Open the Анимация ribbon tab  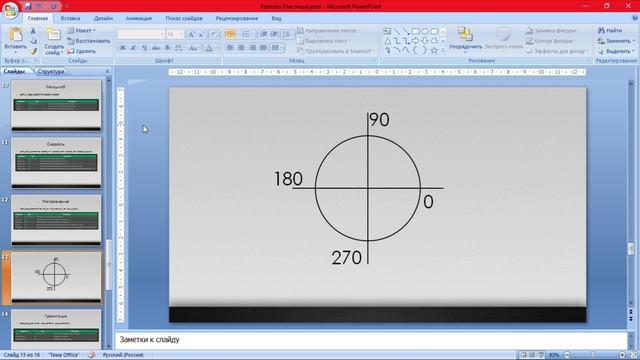[x=139, y=18]
